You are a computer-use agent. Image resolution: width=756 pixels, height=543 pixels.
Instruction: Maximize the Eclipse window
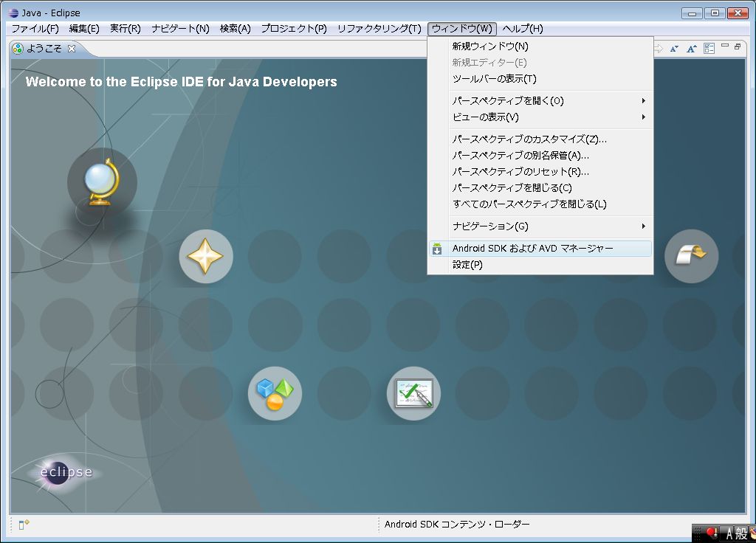tap(715, 13)
